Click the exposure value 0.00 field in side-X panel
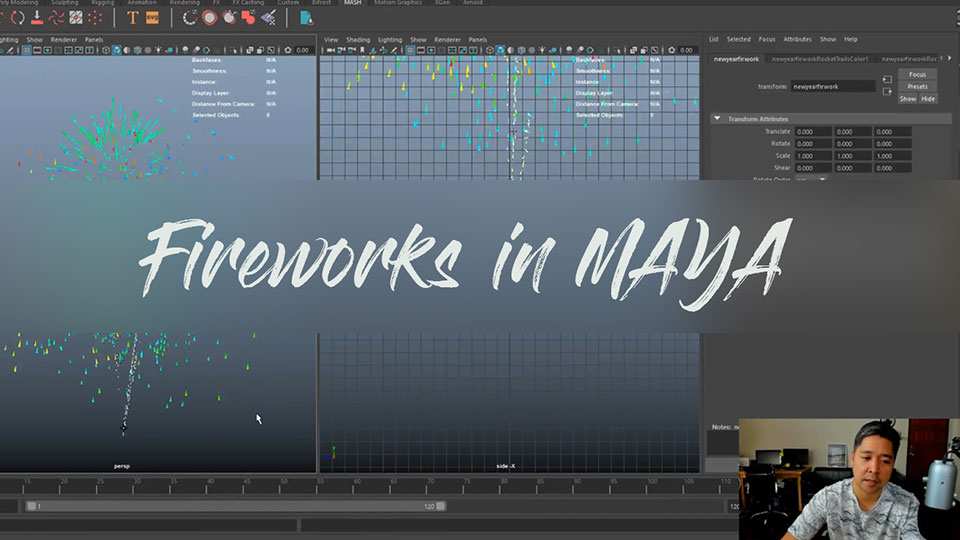 tap(686, 50)
